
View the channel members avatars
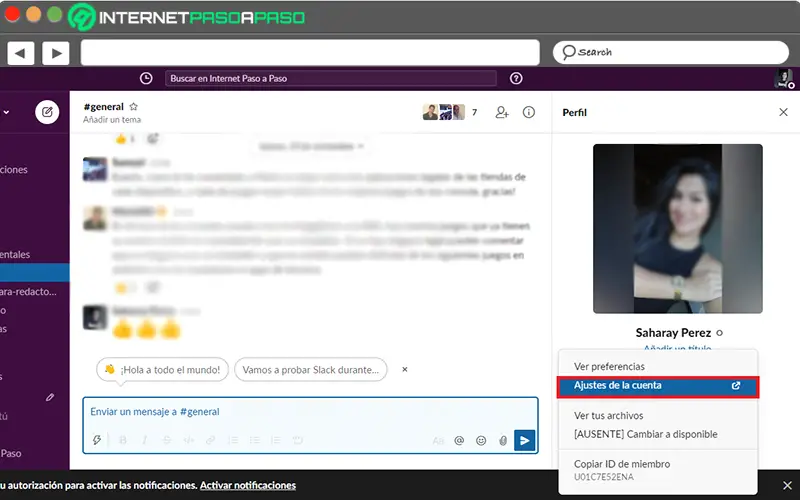click(444, 112)
